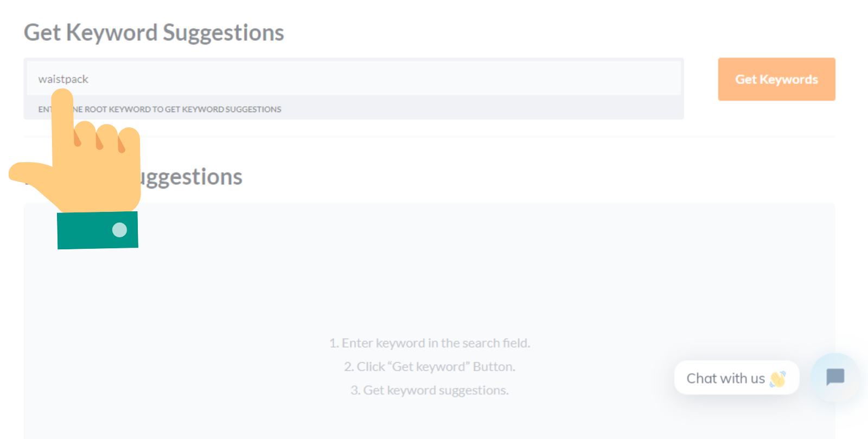Open the chat launcher speech bubble icon
The width and height of the screenshot is (868, 439).
coord(835,377)
